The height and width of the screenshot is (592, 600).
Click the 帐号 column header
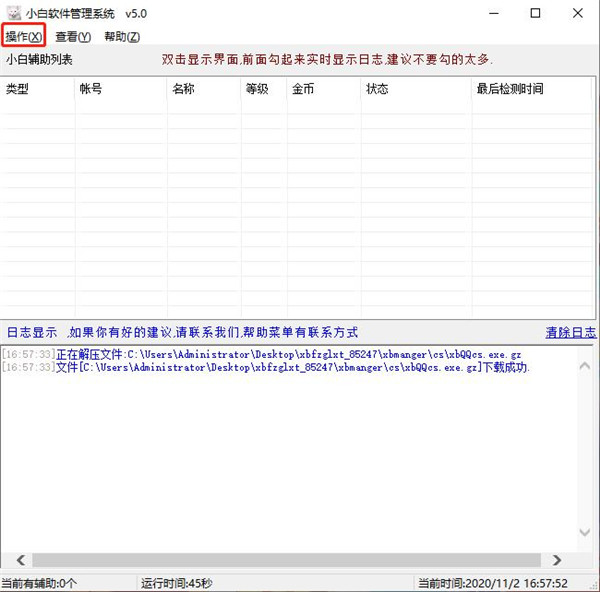tap(120, 89)
